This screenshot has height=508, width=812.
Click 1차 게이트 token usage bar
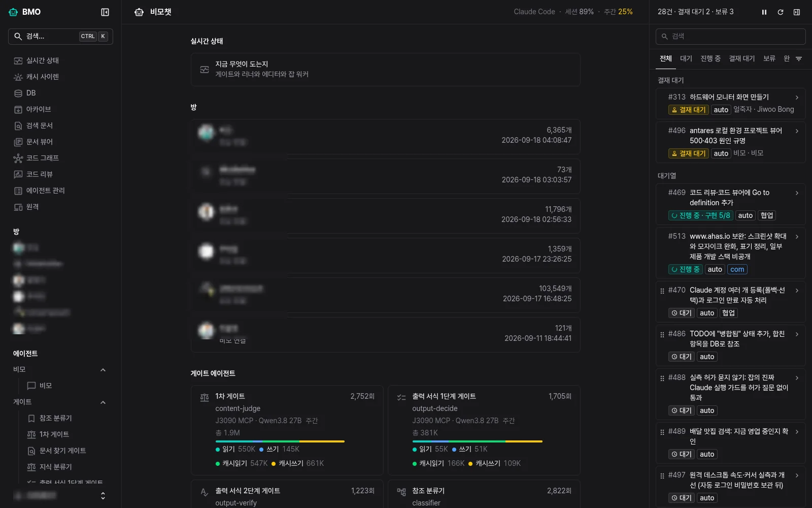tap(280, 441)
